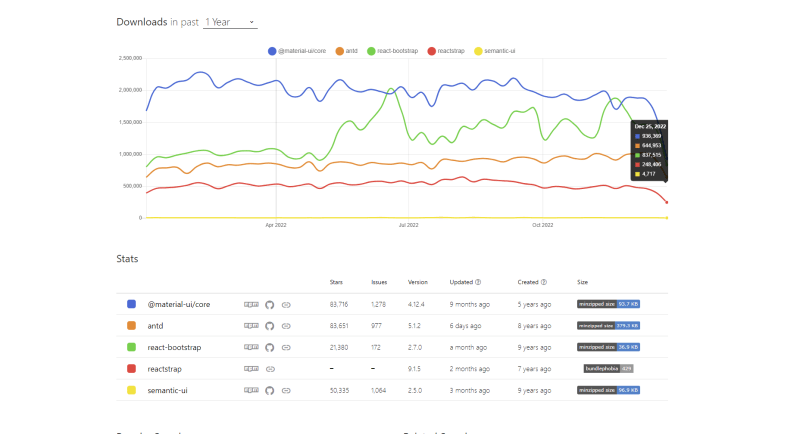The height and width of the screenshot is (434, 800).
Task: Click the 1,278 issues value
Action: tap(378, 304)
